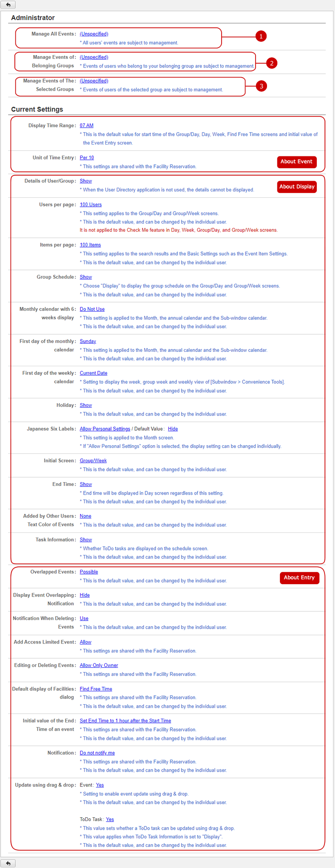The height and width of the screenshot is (868, 335).
Task: Click the Items per page label
Action: tap(58, 245)
